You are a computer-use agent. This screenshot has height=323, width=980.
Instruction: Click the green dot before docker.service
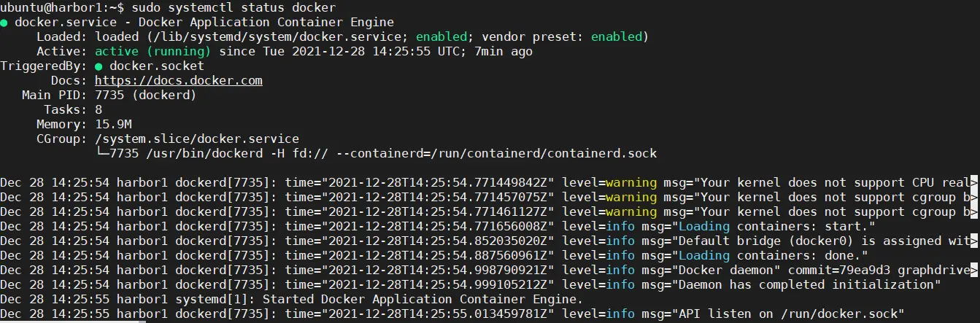4,23
